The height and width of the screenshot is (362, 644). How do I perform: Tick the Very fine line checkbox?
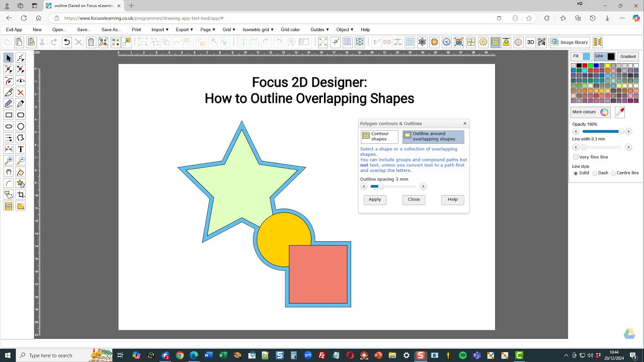pyautogui.click(x=576, y=157)
